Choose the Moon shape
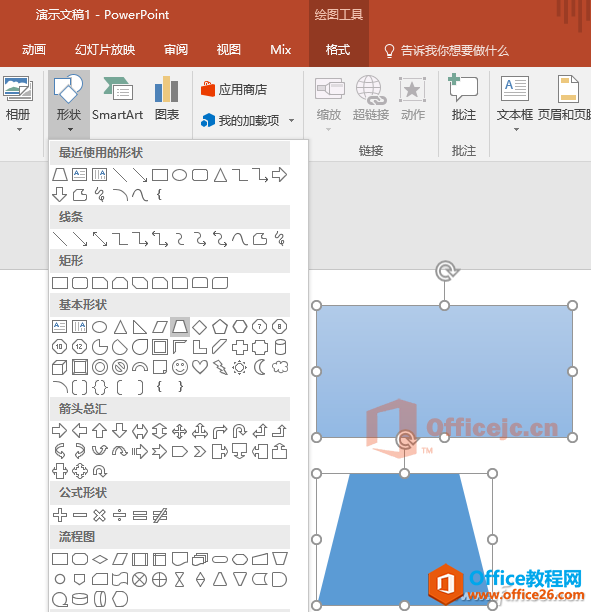Image resolution: width=591 pixels, height=612 pixels. [260, 367]
